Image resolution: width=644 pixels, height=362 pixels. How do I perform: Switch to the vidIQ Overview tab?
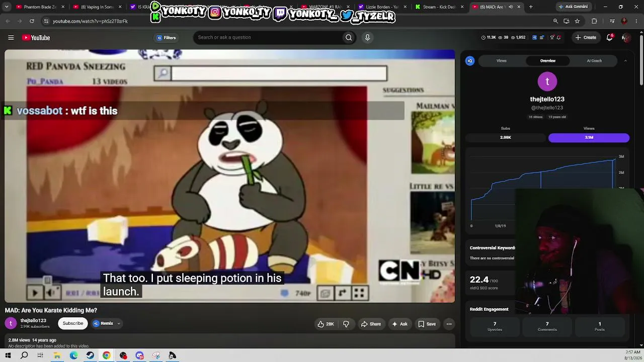[548, 61]
